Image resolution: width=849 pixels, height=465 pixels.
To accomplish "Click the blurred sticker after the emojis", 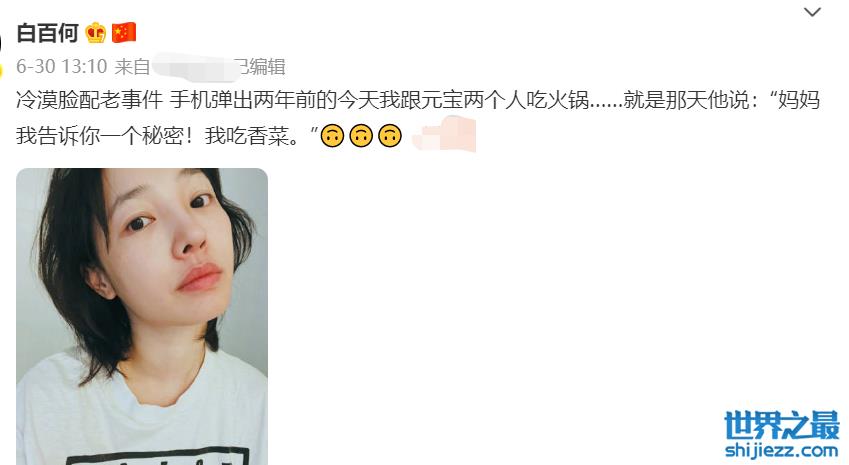I will pyautogui.click(x=444, y=134).
